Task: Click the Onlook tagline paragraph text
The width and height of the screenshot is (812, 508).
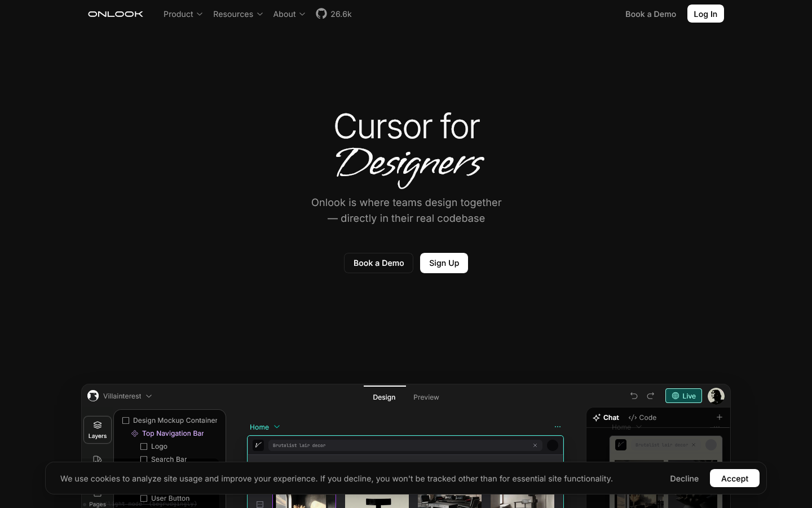Action: (407, 211)
